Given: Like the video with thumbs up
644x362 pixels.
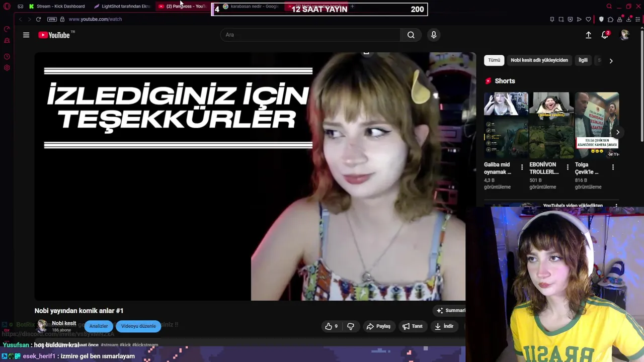Looking at the screenshot, I should (332, 326).
